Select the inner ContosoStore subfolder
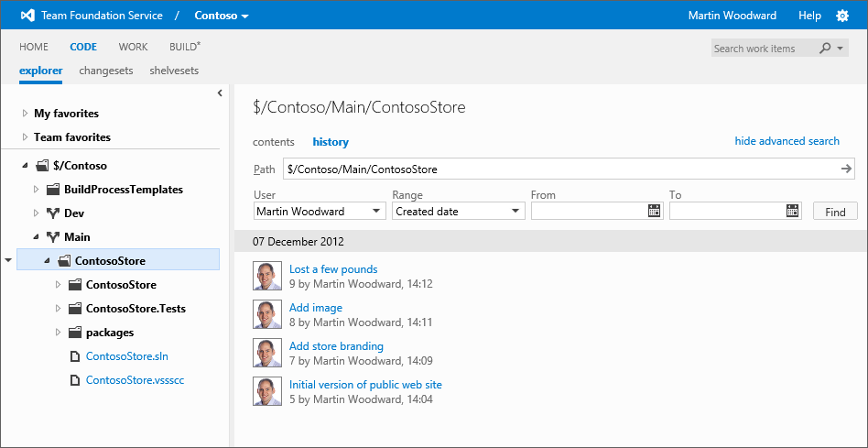Screen dimensions: 868x448 [121, 285]
